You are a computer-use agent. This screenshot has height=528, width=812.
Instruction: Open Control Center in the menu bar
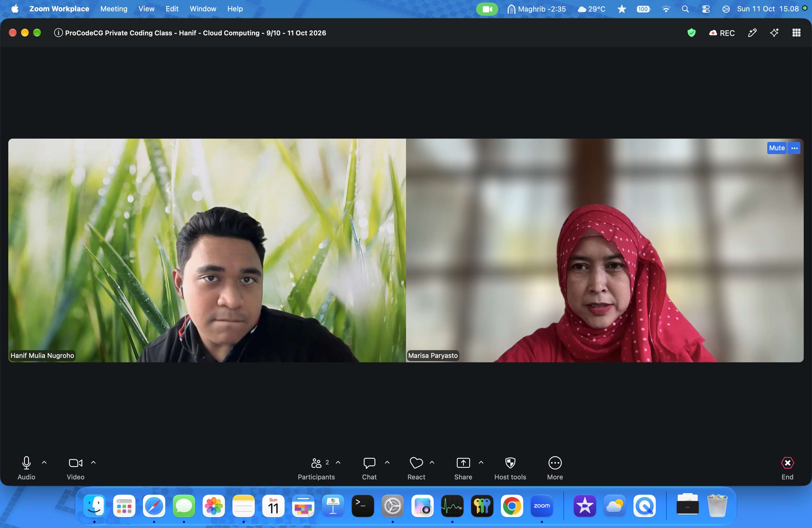coord(706,9)
